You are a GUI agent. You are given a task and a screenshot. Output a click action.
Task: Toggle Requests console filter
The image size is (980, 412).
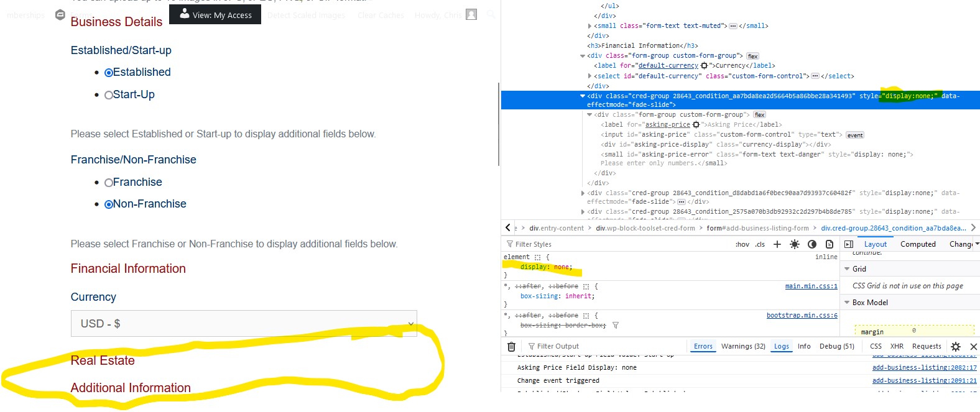[927, 346]
